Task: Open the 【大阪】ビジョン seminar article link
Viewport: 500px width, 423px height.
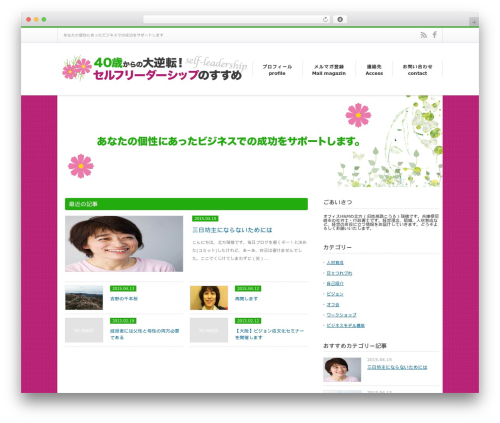Action: pyautogui.click(x=269, y=334)
